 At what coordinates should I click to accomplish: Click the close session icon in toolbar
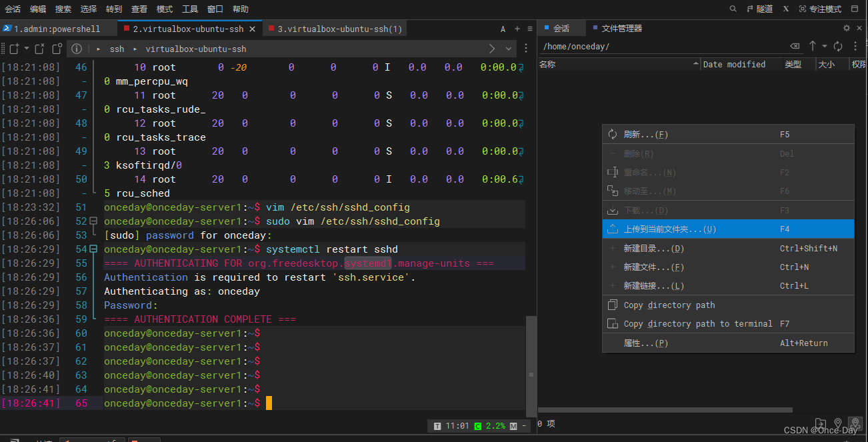click(39, 49)
